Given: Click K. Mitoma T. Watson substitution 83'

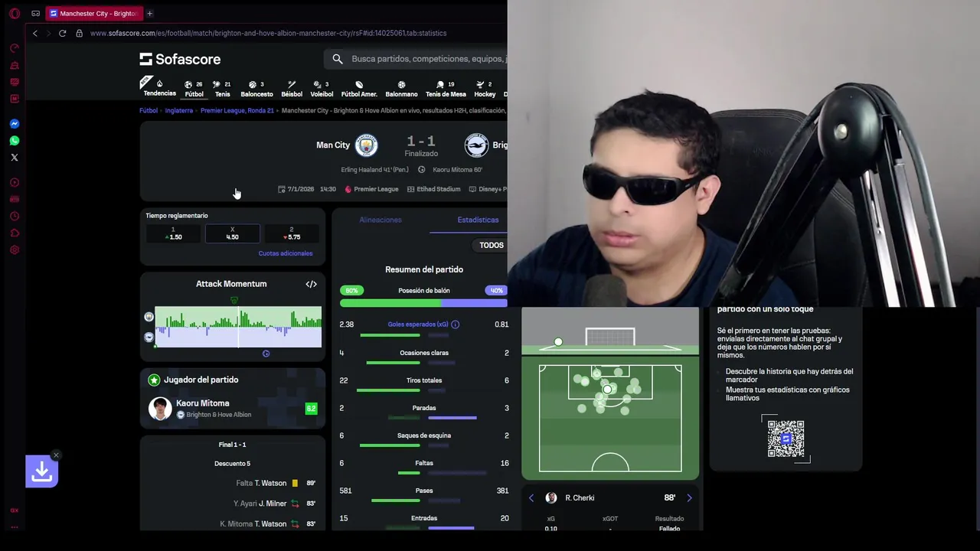Looking at the screenshot, I should [268, 523].
